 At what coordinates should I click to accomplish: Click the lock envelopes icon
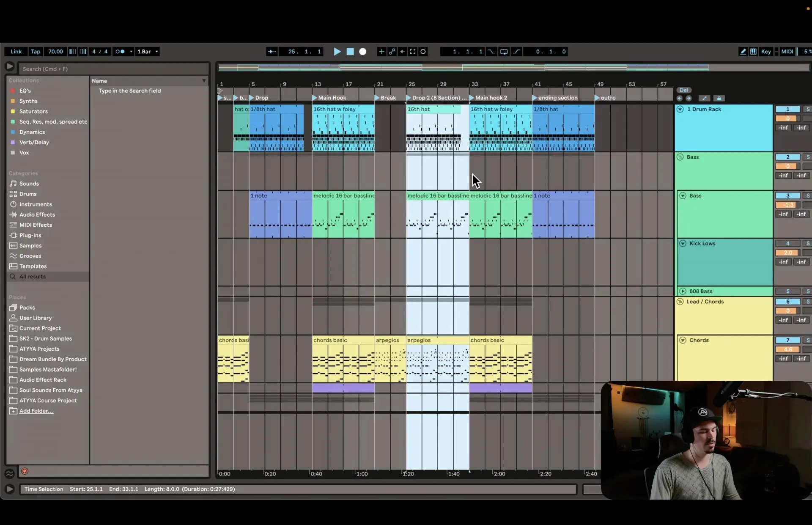point(719,98)
